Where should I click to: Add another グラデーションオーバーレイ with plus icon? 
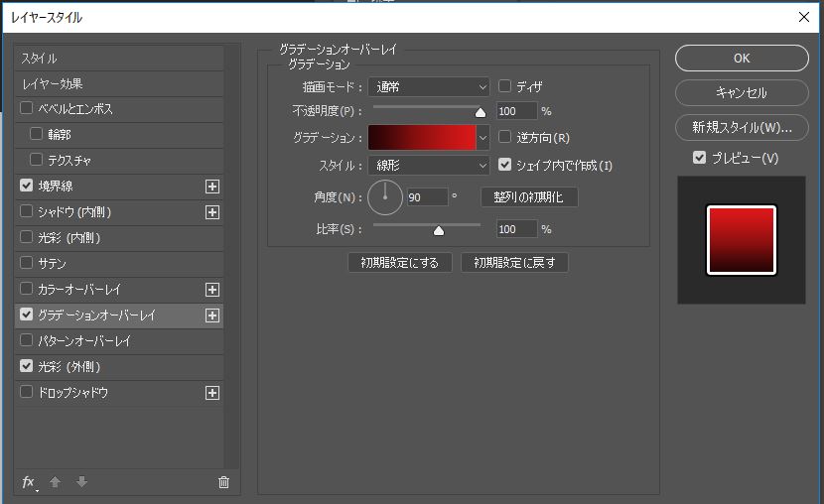[x=212, y=315]
